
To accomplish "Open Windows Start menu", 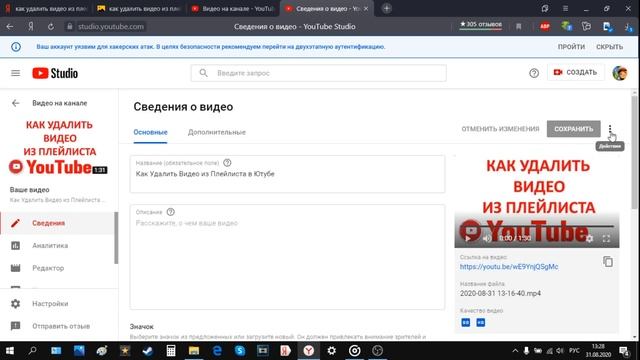I will [10, 351].
